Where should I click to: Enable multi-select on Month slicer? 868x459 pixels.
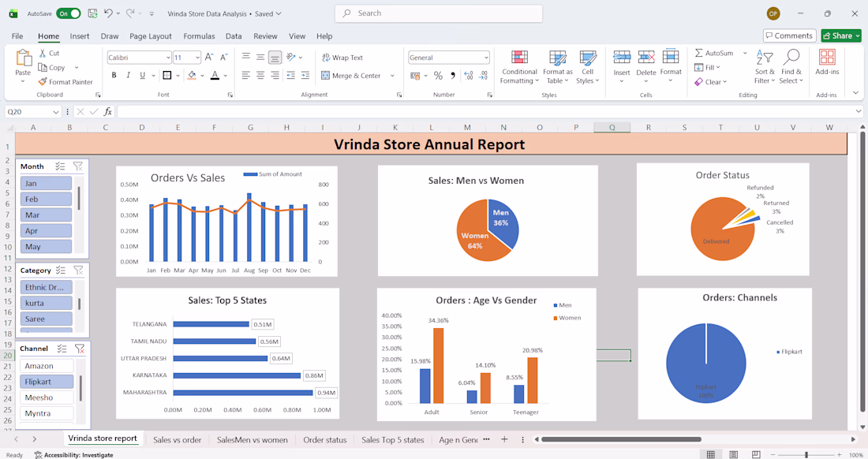point(60,166)
